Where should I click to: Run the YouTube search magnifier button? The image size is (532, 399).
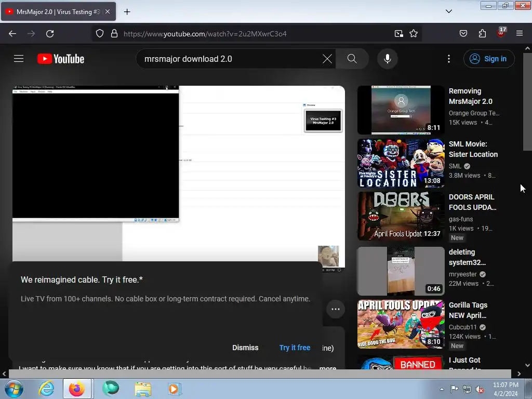pyautogui.click(x=352, y=59)
